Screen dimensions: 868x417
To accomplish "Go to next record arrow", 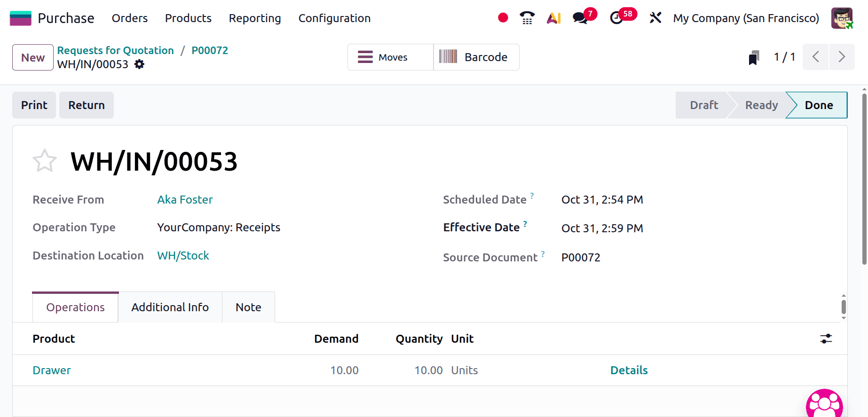I will pos(842,57).
